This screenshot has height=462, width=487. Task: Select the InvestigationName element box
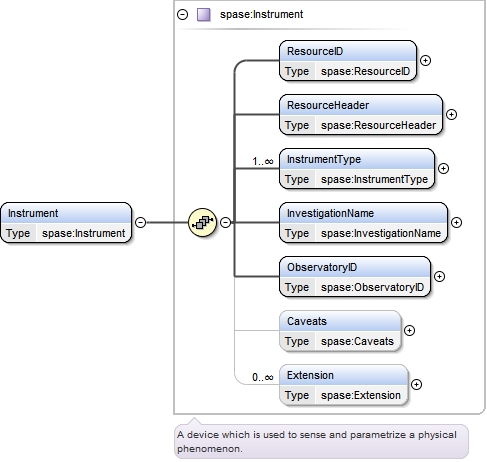click(363, 223)
